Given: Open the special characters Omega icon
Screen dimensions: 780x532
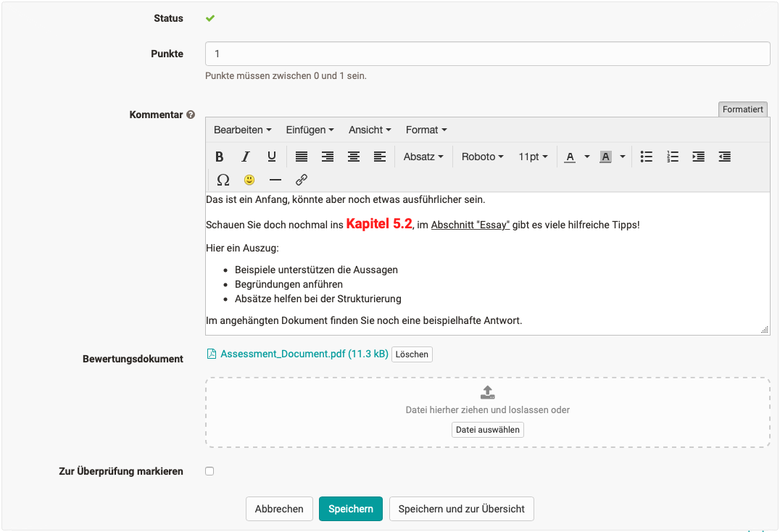Looking at the screenshot, I should point(223,180).
